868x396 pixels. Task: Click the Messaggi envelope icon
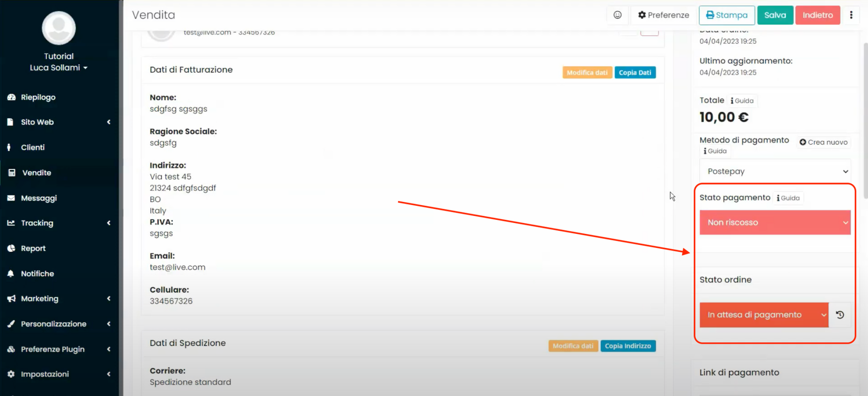click(x=11, y=198)
